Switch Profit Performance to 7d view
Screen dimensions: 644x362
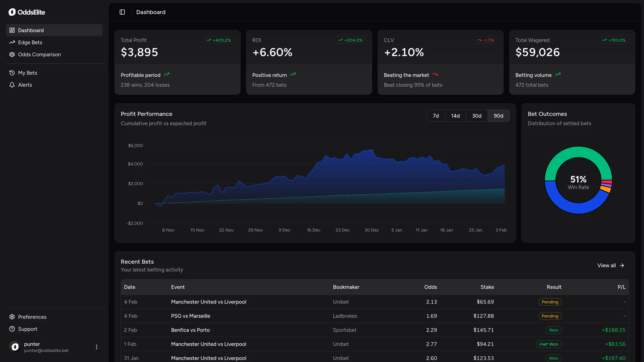(435, 116)
